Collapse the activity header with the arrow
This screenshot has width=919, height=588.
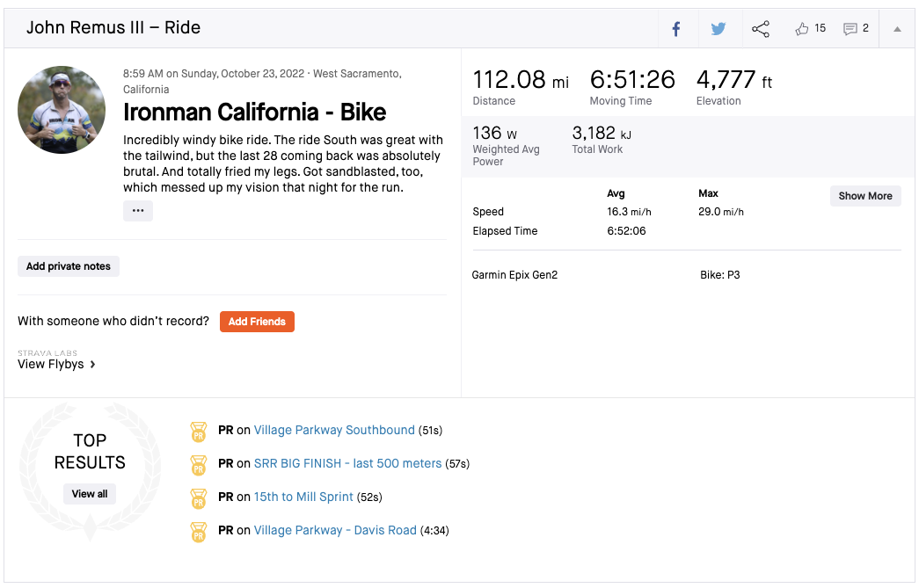pyautogui.click(x=897, y=29)
